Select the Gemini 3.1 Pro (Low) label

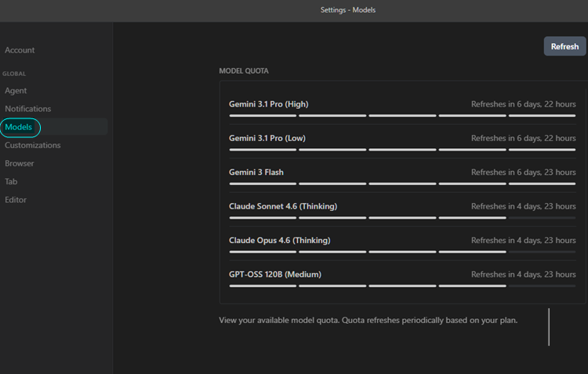(x=267, y=139)
